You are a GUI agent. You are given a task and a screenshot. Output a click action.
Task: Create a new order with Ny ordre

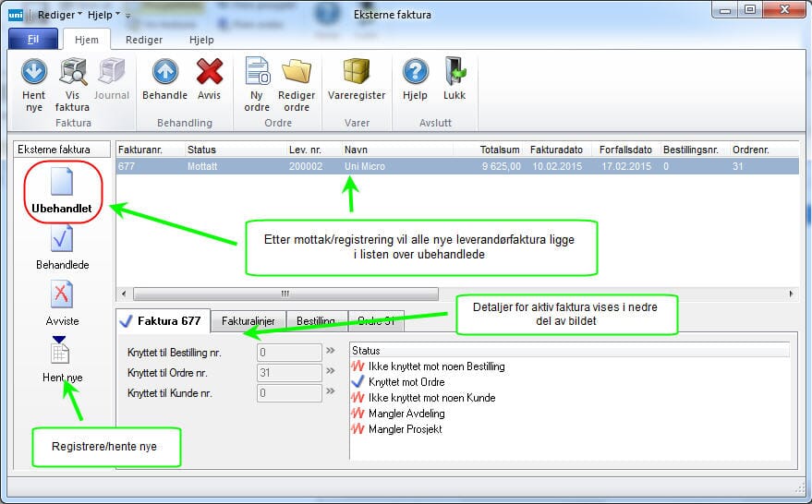click(257, 73)
